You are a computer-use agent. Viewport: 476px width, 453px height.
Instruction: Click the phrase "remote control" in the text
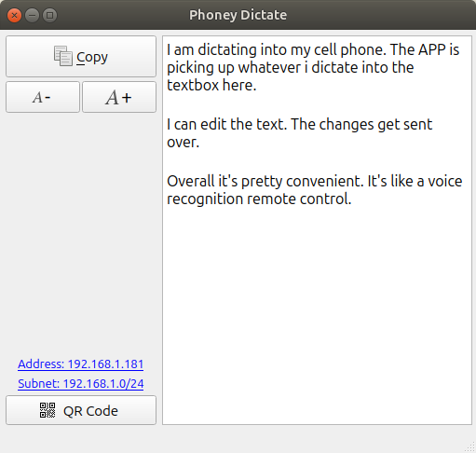click(299, 199)
